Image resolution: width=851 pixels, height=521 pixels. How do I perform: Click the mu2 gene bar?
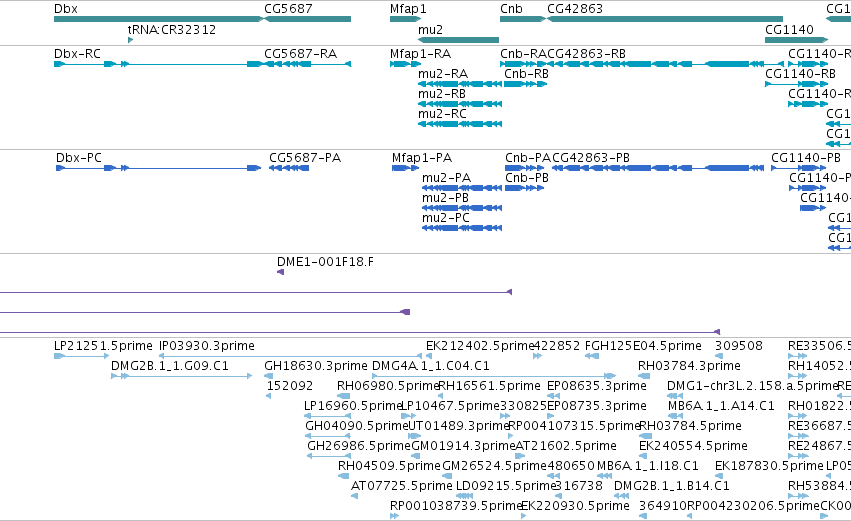458,40
